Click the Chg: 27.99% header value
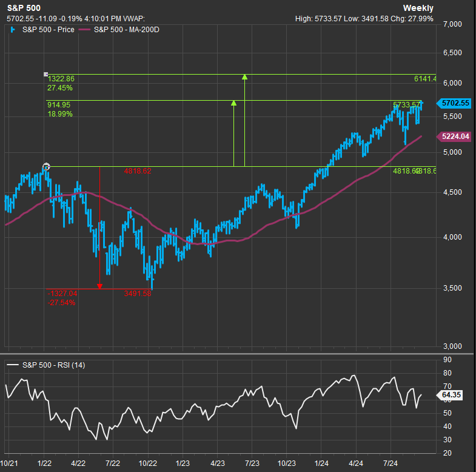 pos(412,19)
